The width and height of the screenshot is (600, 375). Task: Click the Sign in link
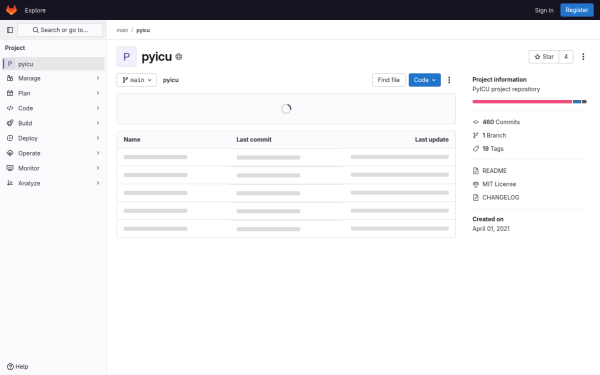pyautogui.click(x=544, y=10)
